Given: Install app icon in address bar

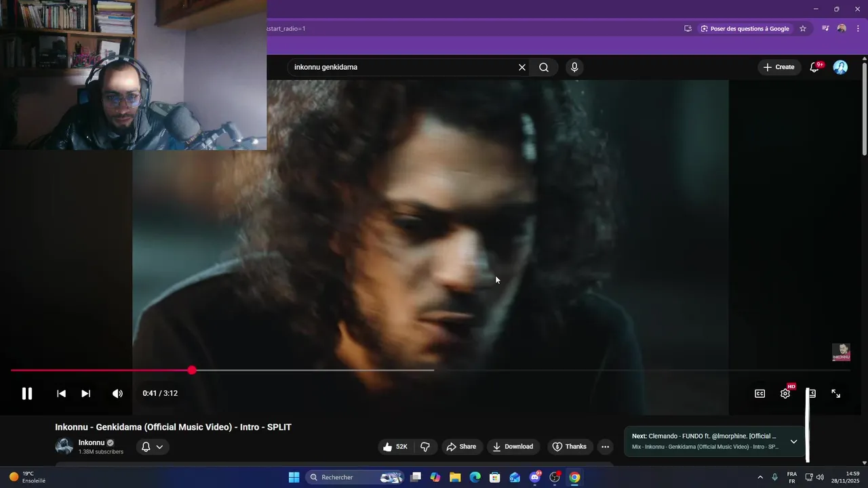Looking at the screenshot, I should coord(688,28).
